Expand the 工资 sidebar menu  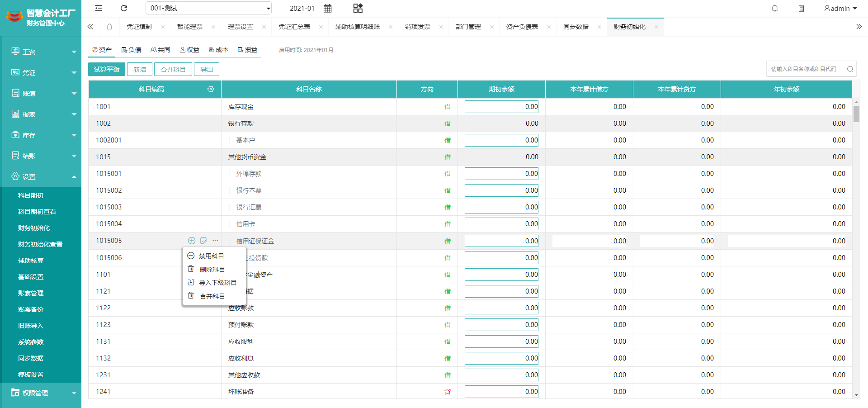[41, 52]
